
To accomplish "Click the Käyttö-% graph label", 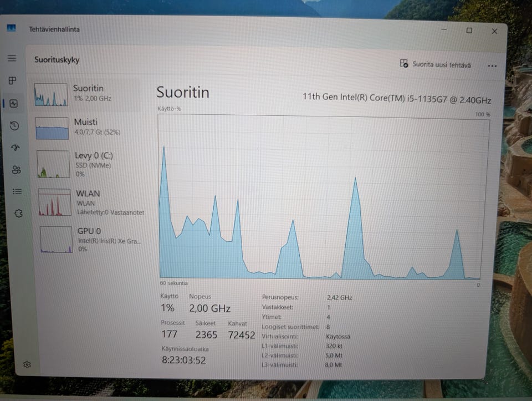I will [169, 109].
